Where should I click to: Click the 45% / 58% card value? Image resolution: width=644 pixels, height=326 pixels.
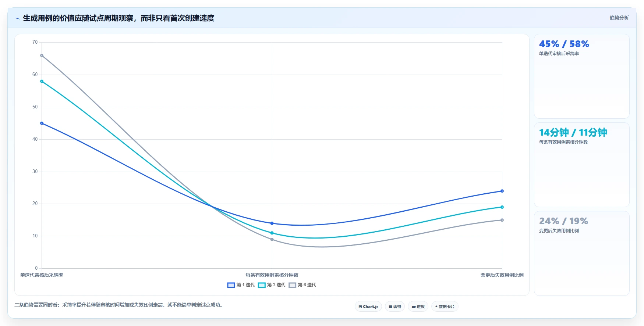click(564, 44)
